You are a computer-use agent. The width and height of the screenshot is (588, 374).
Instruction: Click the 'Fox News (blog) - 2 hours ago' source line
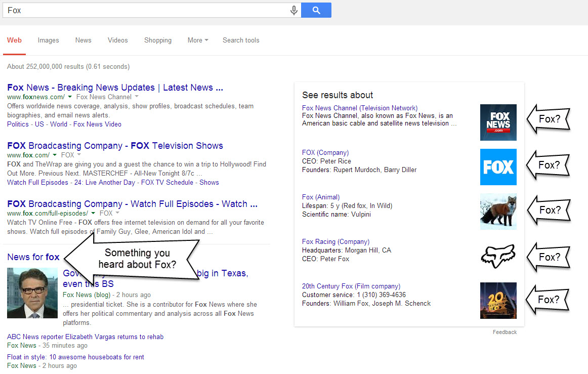(x=106, y=295)
